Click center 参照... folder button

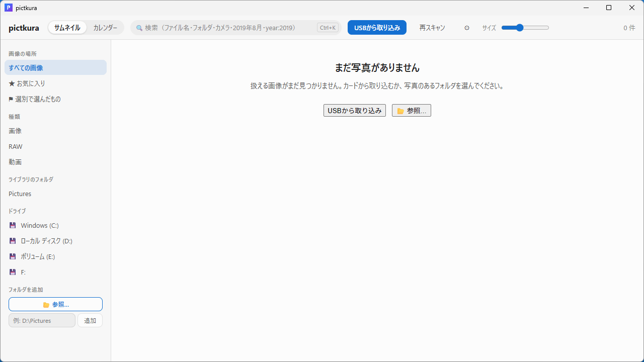(x=412, y=111)
